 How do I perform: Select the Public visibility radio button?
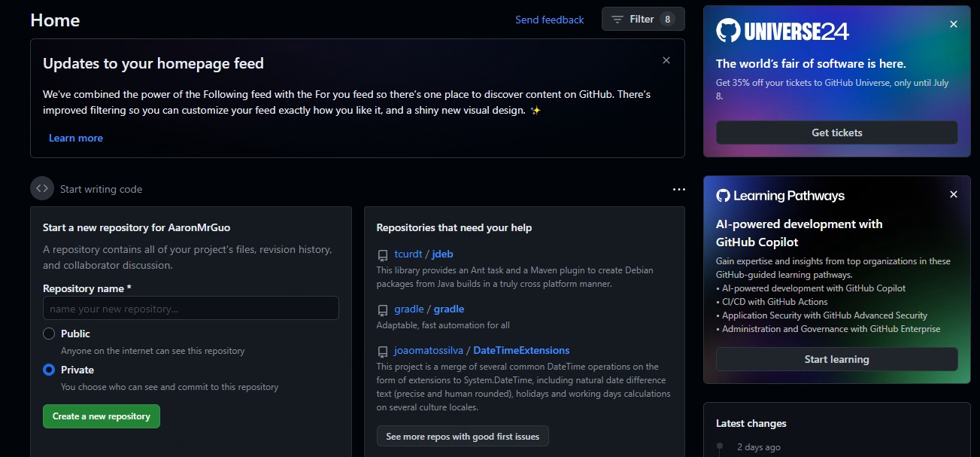[49, 334]
